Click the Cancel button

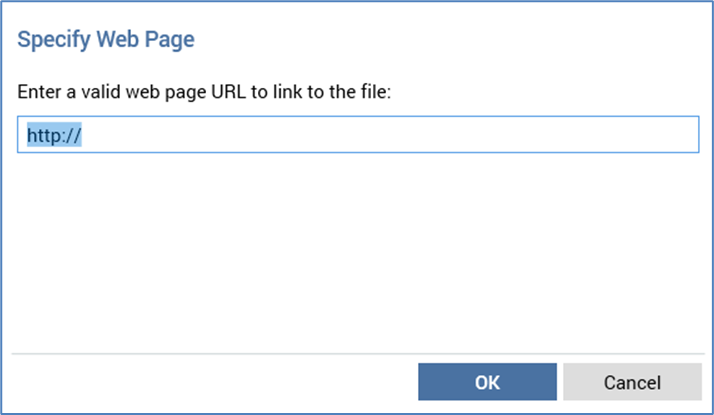pos(632,382)
